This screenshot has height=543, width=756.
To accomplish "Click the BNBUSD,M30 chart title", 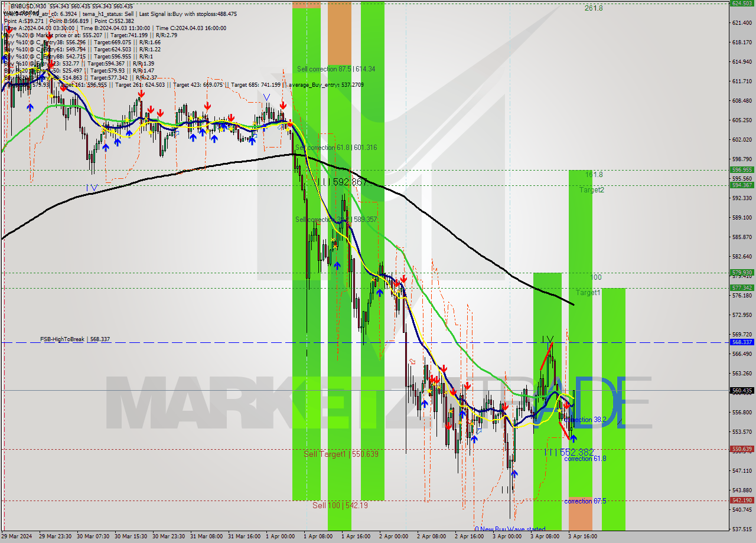I will (27, 6).
